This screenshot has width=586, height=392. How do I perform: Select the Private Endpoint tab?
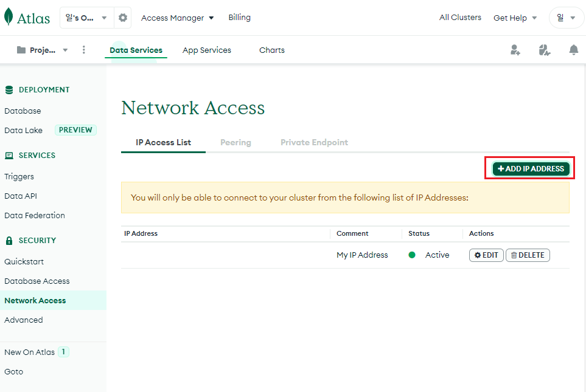click(x=314, y=142)
